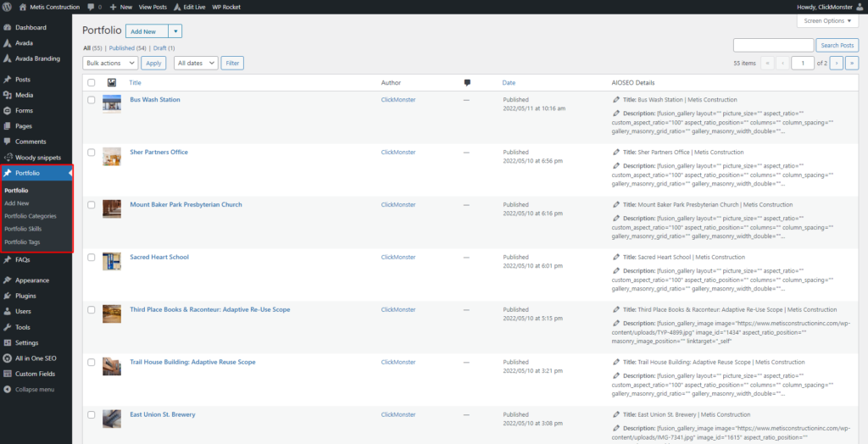Viewport: 868px width, 444px height.
Task: Expand the Screen Options panel
Action: (827, 20)
